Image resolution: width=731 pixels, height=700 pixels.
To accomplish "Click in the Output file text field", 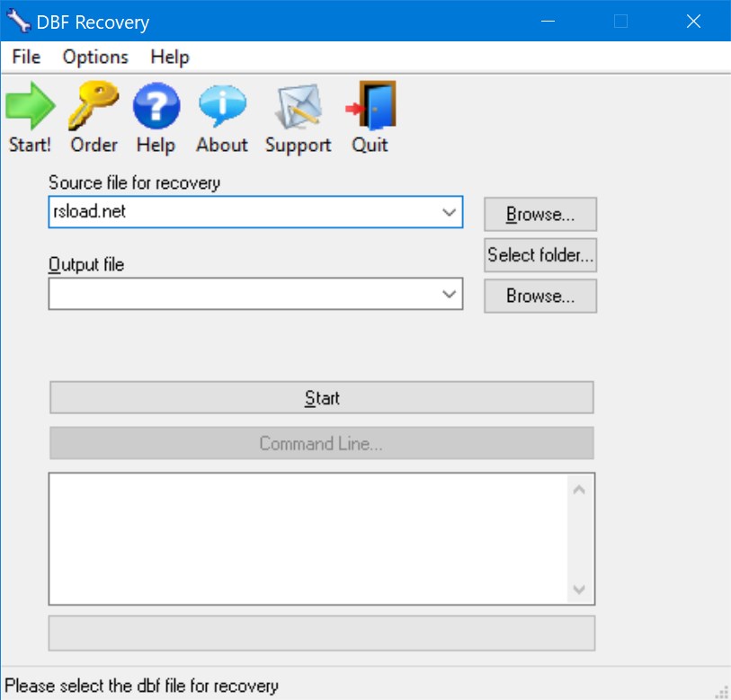I will pyautogui.click(x=243, y=294).
